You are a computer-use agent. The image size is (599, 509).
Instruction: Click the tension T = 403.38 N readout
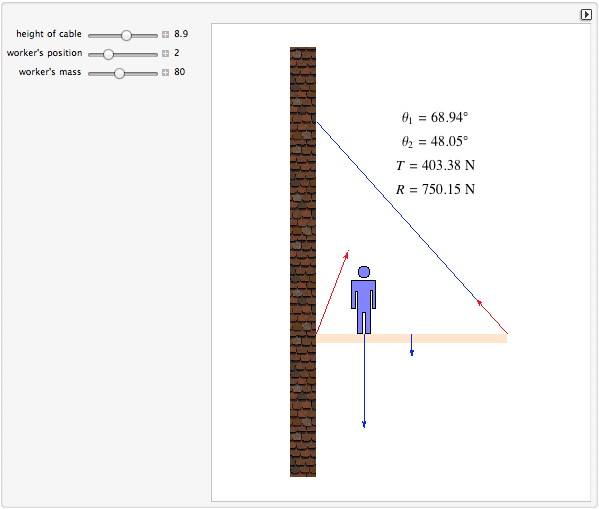click(435, 165)
